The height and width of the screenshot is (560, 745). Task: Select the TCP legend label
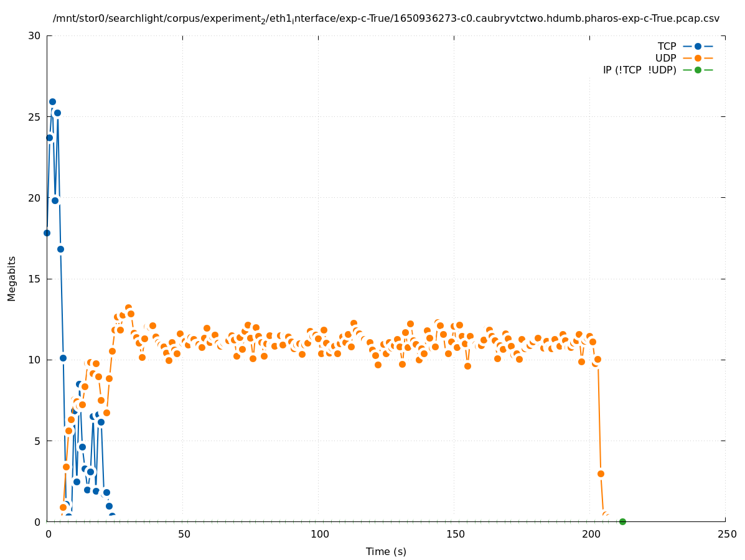(x=667, y=46)
